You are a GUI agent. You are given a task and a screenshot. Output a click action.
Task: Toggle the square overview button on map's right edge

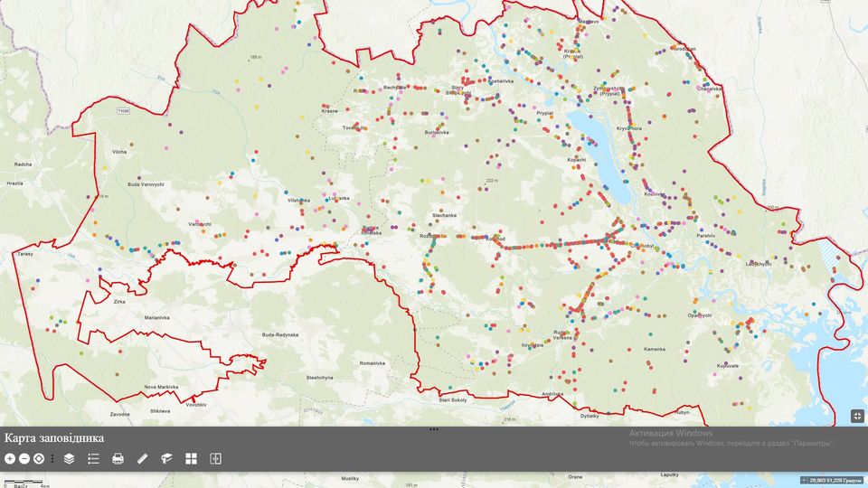click(x=857, y=416)
